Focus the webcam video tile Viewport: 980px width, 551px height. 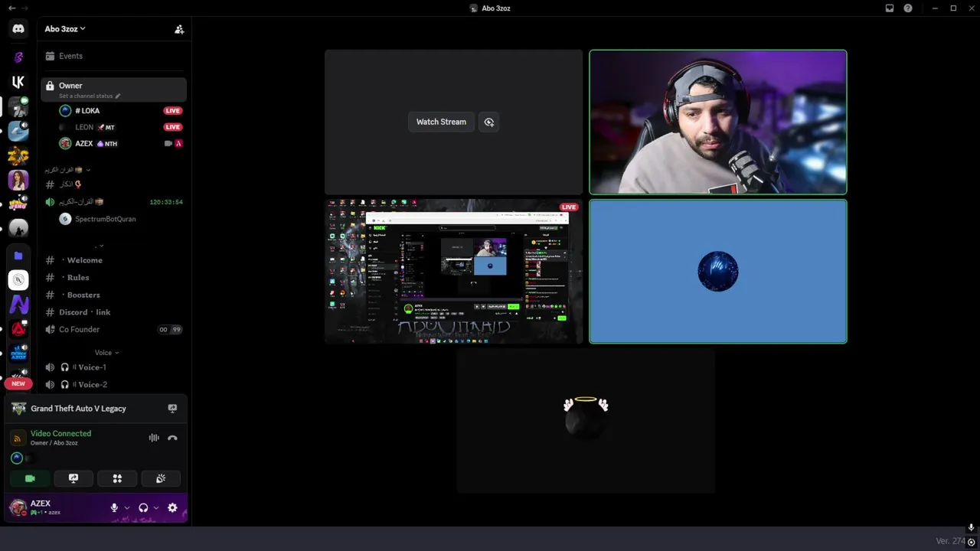[x=718, y=122]
